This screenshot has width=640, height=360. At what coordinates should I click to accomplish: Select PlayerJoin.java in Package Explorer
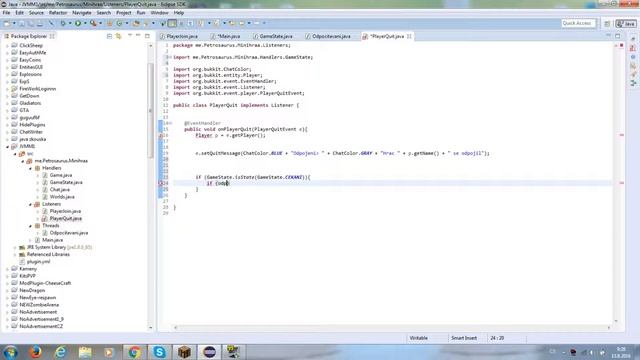[x=65, y=211]
